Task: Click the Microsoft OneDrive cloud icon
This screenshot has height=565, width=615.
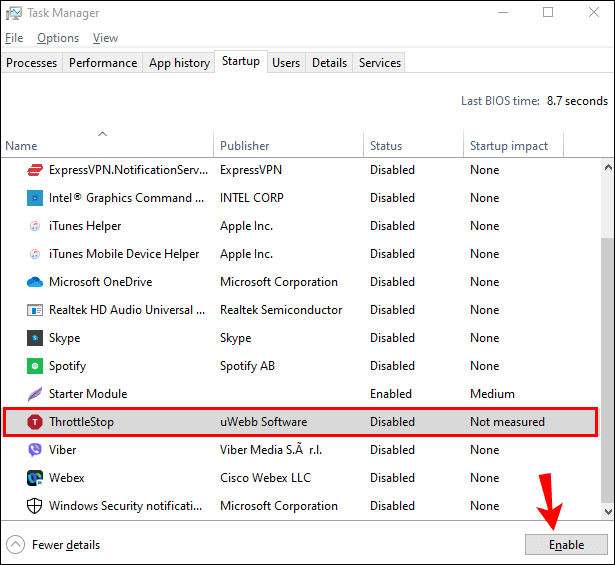Action: (35, 282)
